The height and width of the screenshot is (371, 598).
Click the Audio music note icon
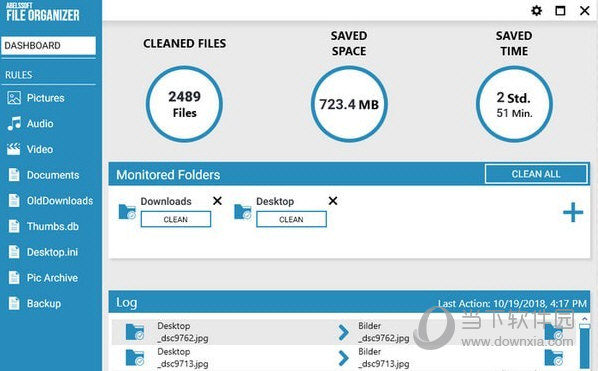[x=14, y=124]
